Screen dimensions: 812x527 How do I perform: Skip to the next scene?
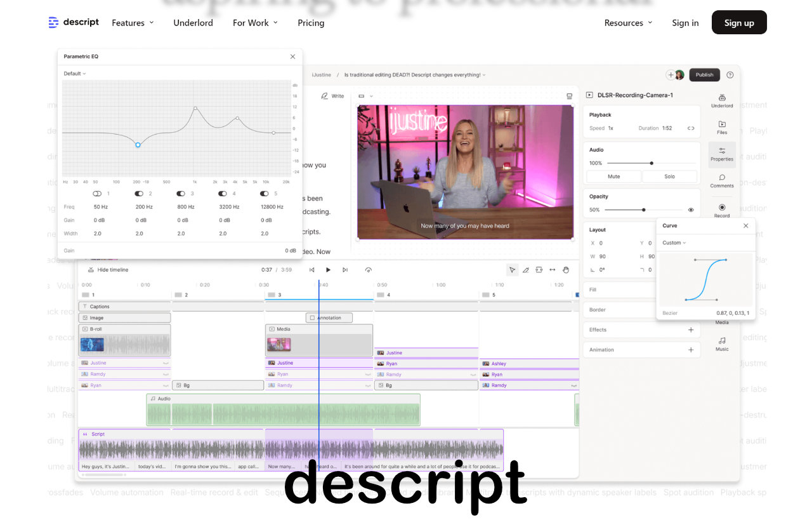tap(344, 270)
